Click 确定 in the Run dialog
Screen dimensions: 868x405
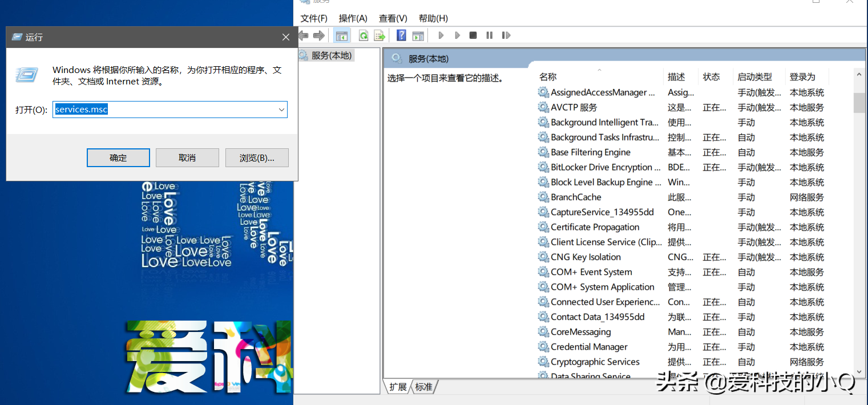click(x=118, y=158)
